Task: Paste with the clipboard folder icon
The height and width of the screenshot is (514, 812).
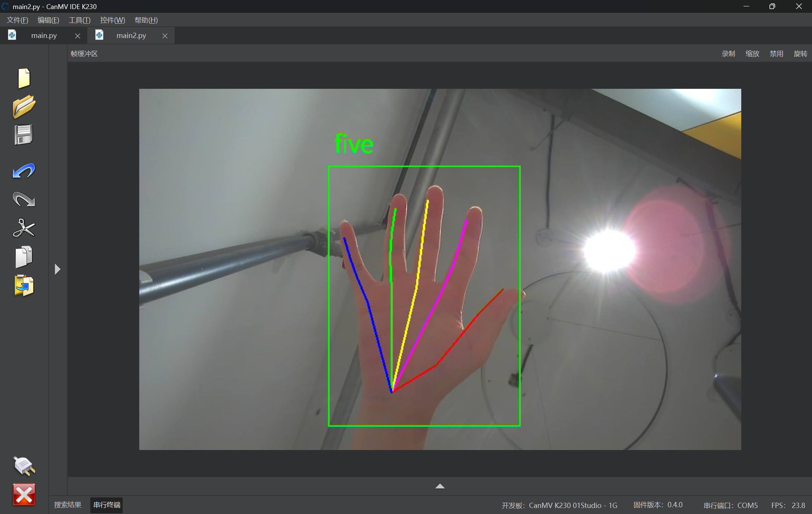Action: tap(24, 286)
